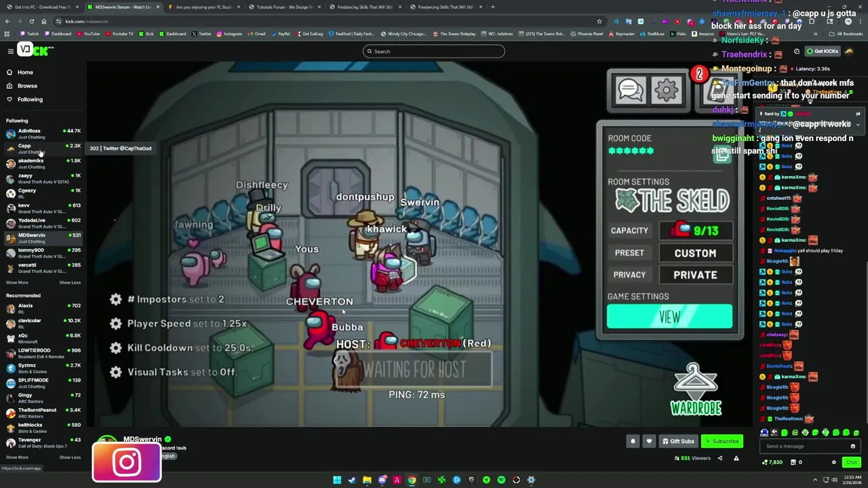Viewport: 868px width, 488px height.
Task: Open Gingy recommended channel
Action: point(43,398)
